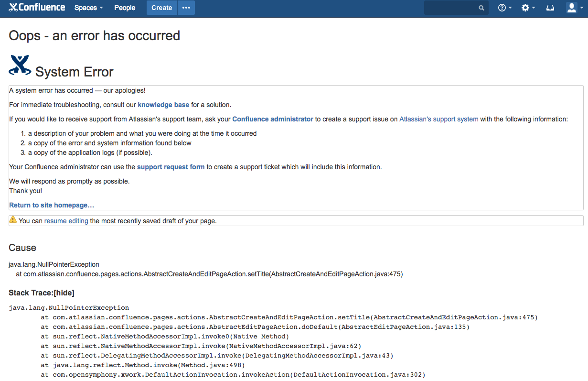Open the user profile avatar menu
The width and height of the screenshot is (588, 381).
click(574, 8)
